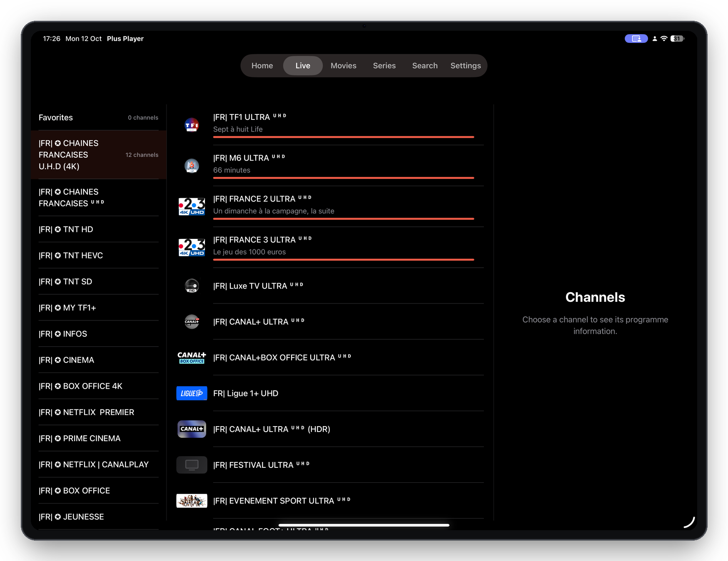Open the BOX OFFICE 4K category
The image size is (728, 561).
[x=99, y=386]
